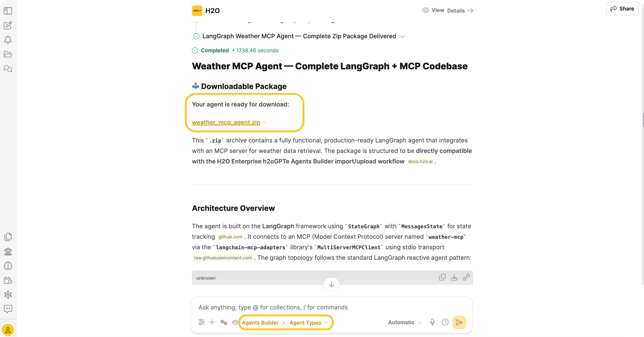Remove the Agents Builder tag
Image resolution: width=644 pixels, height=337 pixels.
(x=284, y=323)
